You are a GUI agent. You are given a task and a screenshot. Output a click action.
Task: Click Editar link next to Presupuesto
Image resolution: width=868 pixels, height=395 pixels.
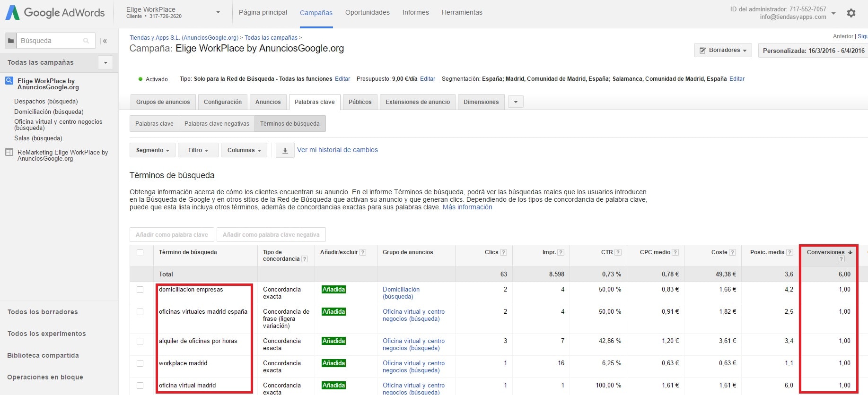coord(428,79)
